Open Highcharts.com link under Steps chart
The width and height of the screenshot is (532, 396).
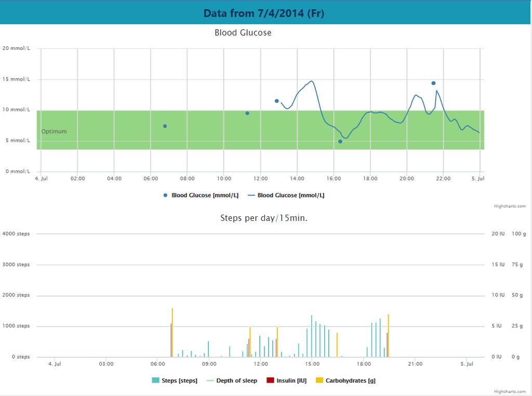[510, 392]
